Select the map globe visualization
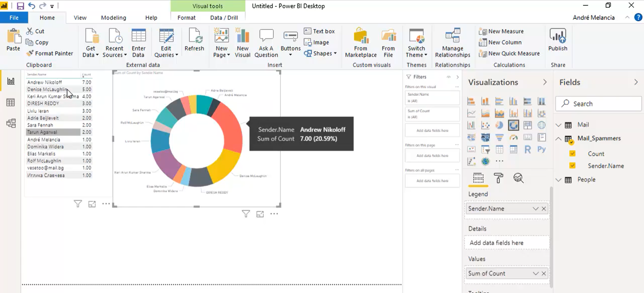This screenshot has height=293, width=644. (x=541, y=125)
